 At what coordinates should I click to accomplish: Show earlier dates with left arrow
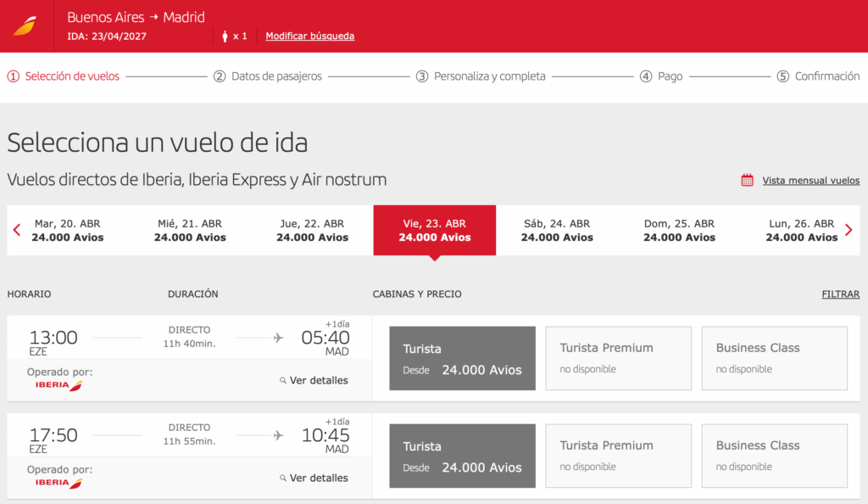(x=17, y=230)
